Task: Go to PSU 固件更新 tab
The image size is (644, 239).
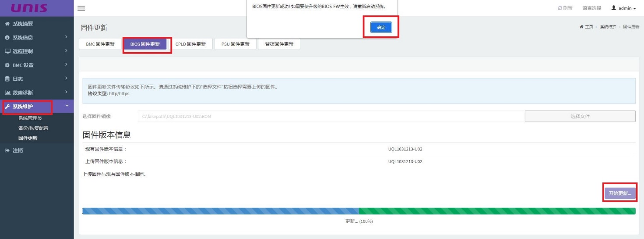Action: [x=236, y=44]
